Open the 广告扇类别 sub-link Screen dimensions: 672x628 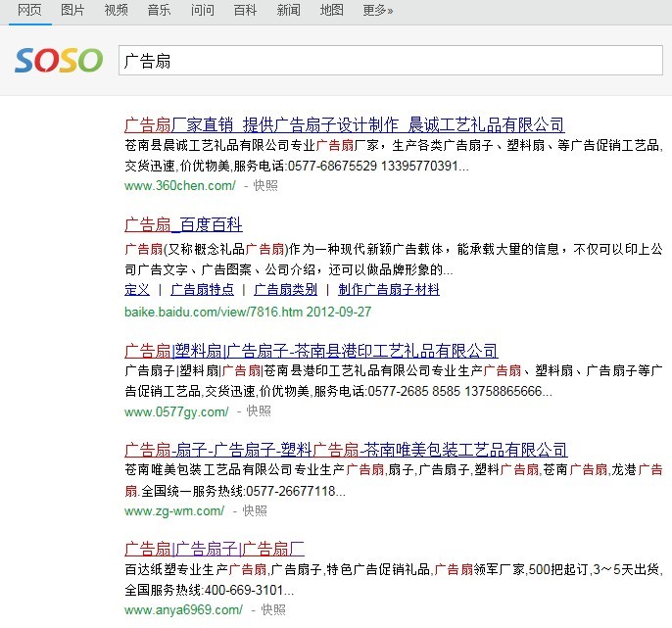point(285,290)
